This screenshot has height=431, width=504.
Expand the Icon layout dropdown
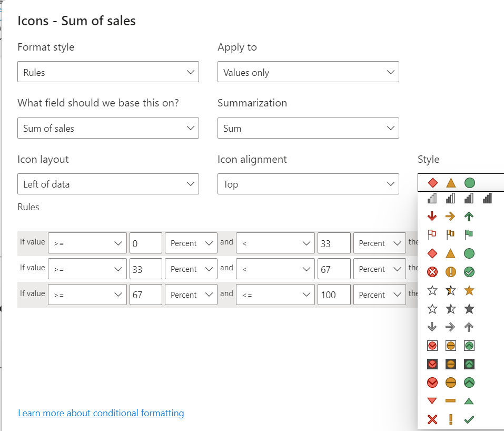pos(108,184)
